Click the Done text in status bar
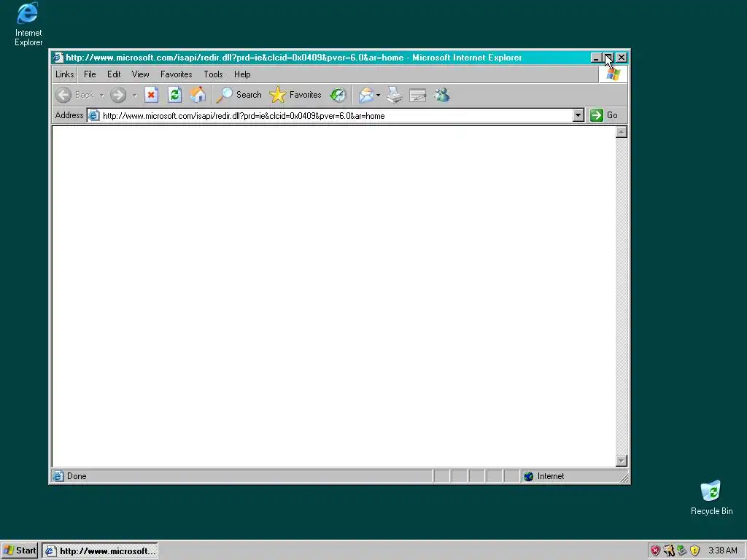Viewport: 747px width, 560px height. tap(77, 476)
